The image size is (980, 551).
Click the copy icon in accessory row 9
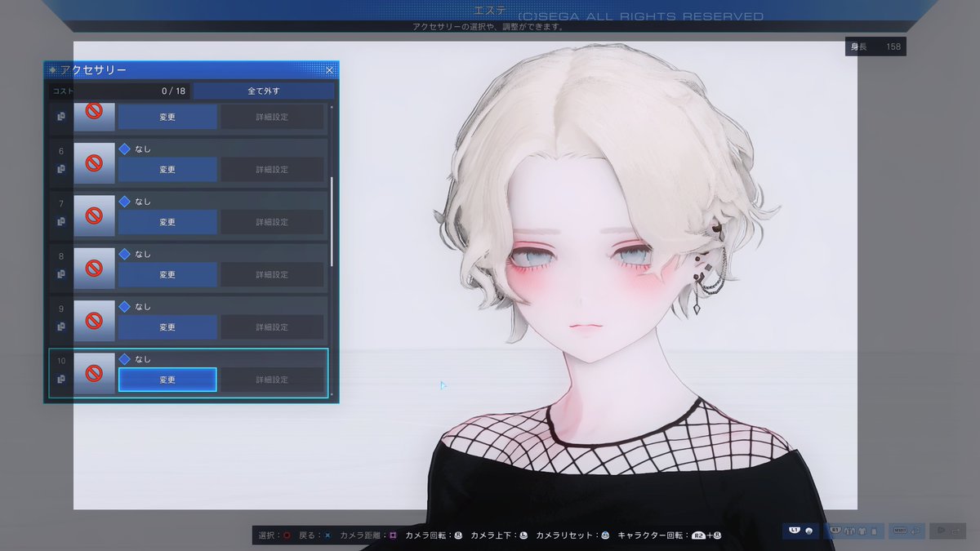click(61, 327)
